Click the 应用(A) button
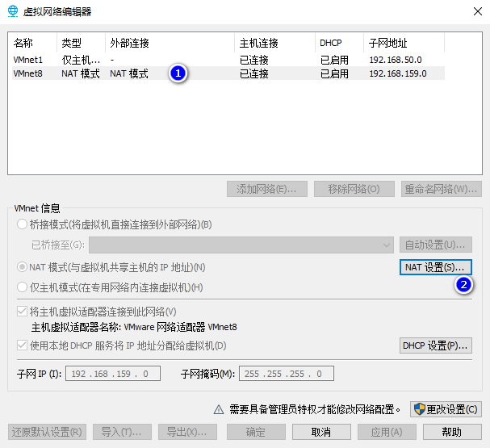490x448 pixels. (x=387, y=432)
